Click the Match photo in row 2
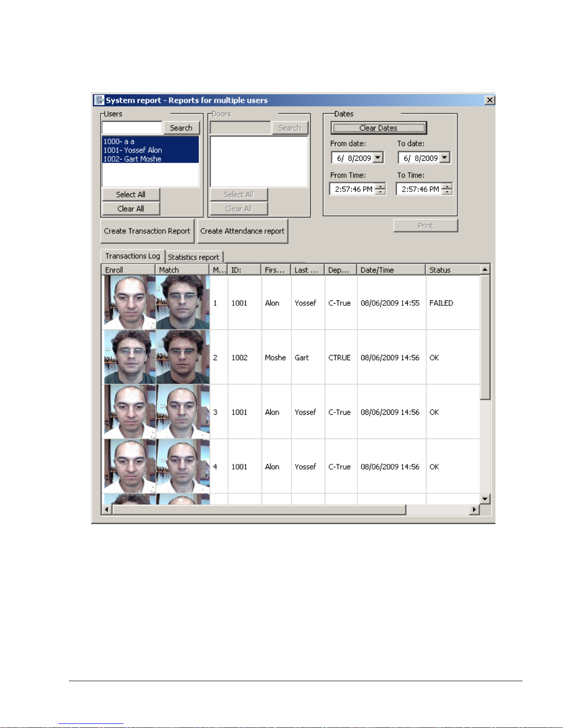This screenshot has height=728, width=563. (x=182, y=357)
